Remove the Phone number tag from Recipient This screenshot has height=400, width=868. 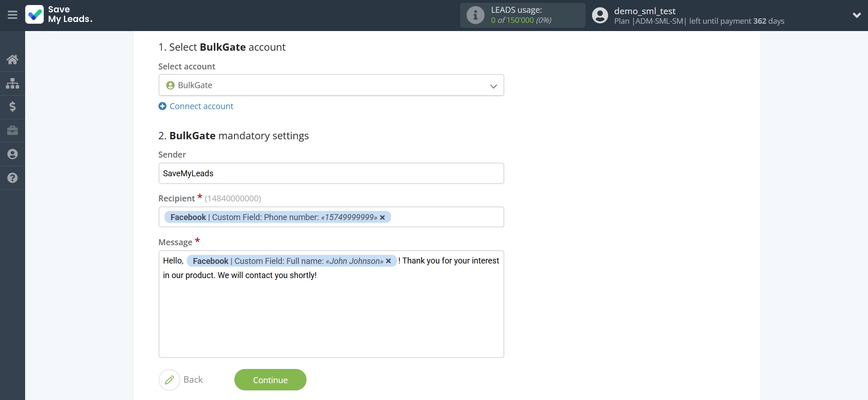[382, 217]
